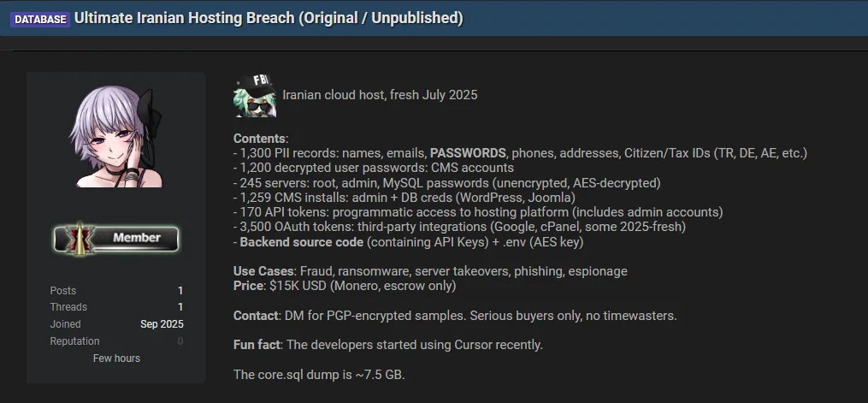
Task: Click the Posts count value
Action: coord(180,291)
